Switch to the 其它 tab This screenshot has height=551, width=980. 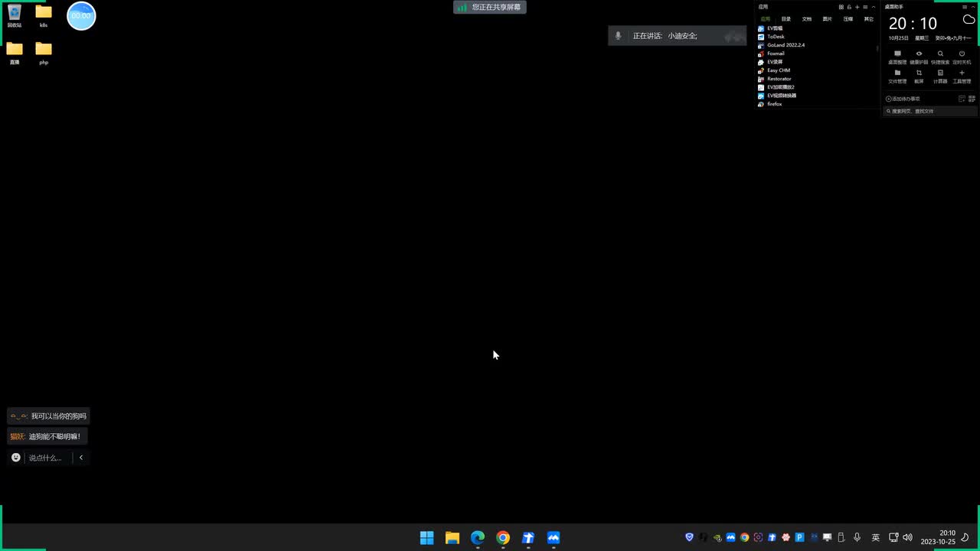point(869,19)
